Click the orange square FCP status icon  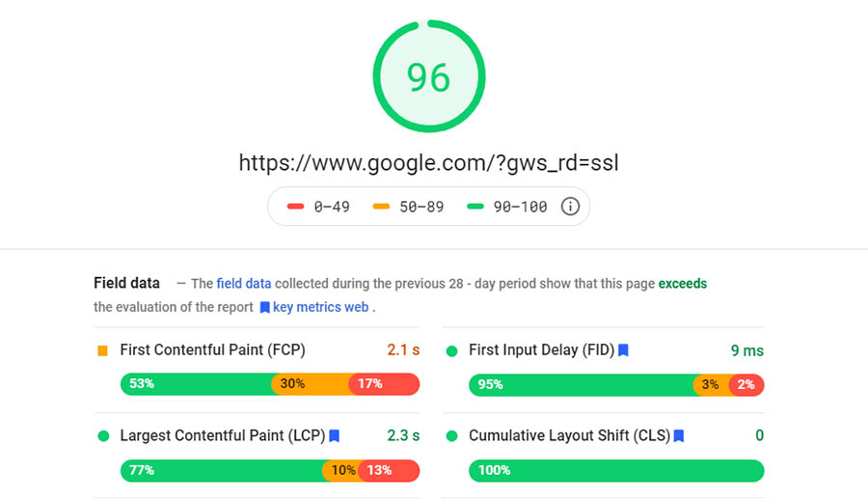[x=103, y=350]
